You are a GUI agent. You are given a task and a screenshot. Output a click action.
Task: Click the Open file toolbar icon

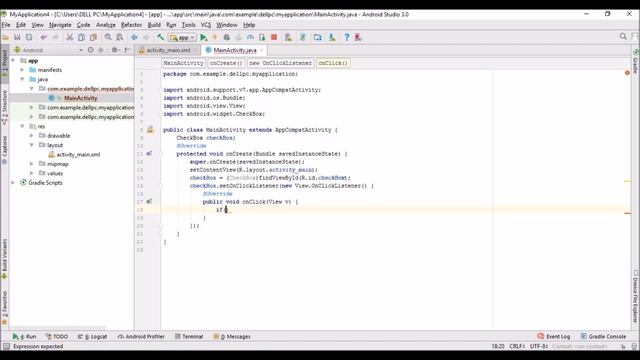pyautogui.click(x=5, y=38)
